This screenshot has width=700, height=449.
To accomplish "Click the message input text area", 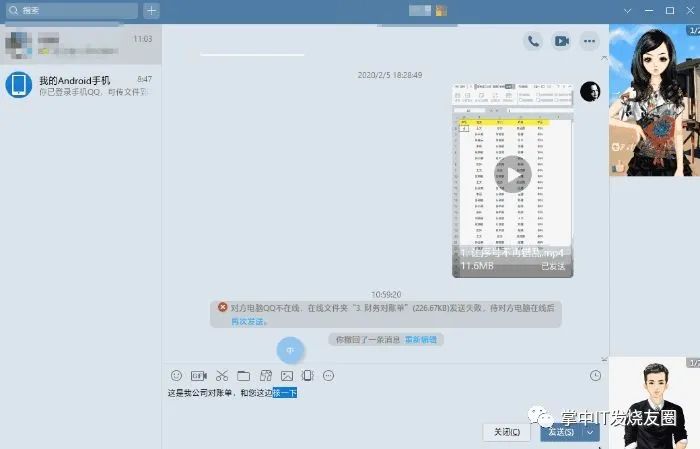I will coord(386,404).
